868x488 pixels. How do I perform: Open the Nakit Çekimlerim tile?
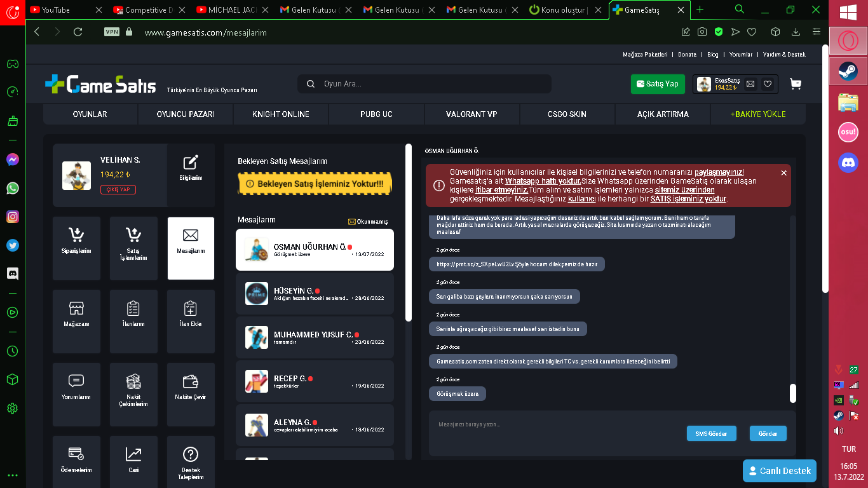[x=133, y=395]
